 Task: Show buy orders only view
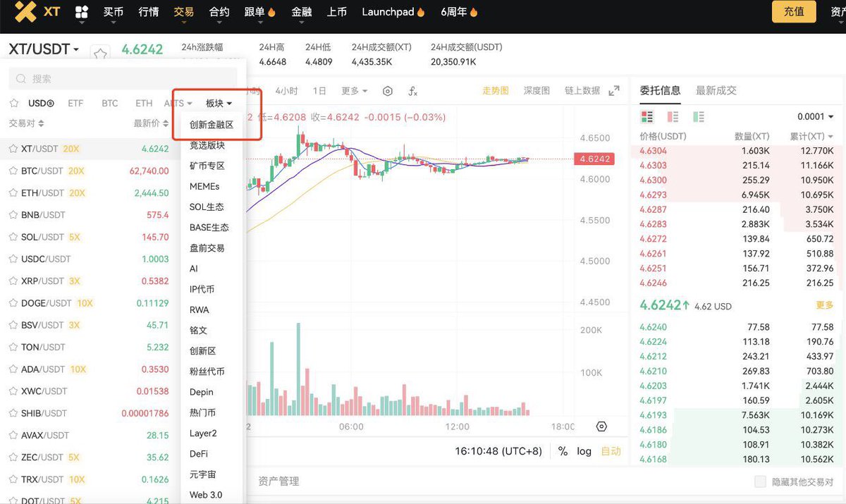point(699,116)
